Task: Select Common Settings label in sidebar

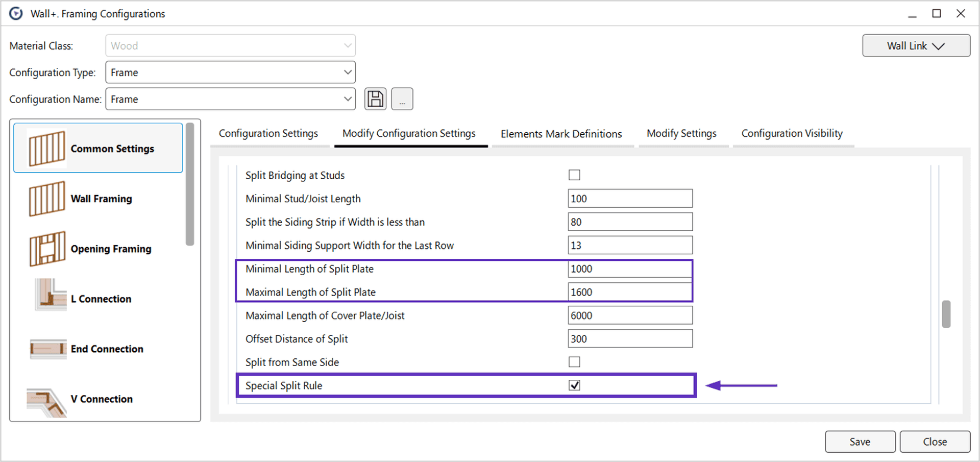Action: coord(112,149)
